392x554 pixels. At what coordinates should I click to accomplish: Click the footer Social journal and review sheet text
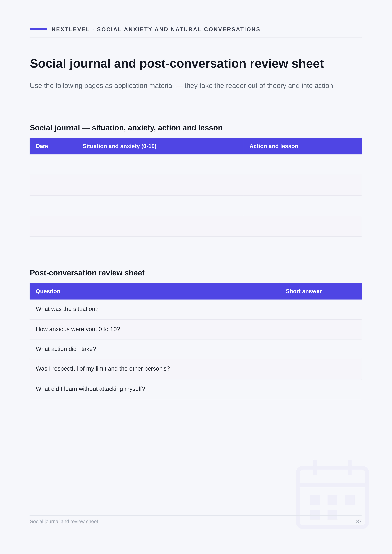point(64,521)
